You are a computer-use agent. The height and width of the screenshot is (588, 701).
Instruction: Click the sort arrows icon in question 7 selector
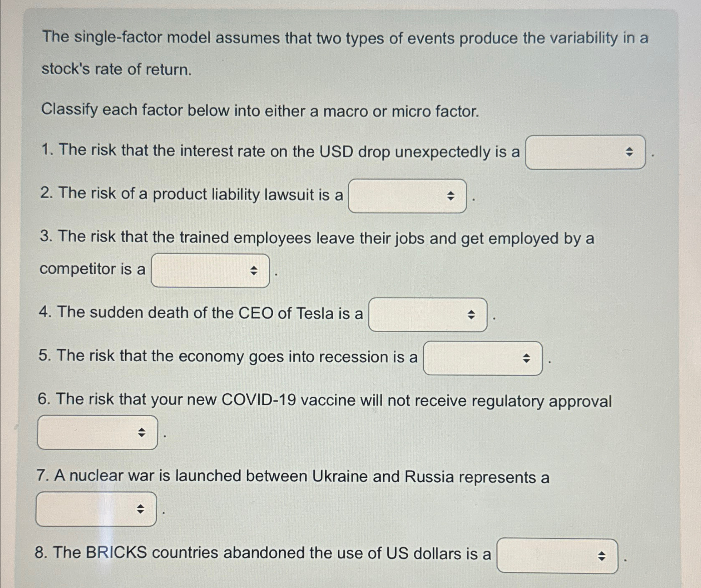pos(141,509)
